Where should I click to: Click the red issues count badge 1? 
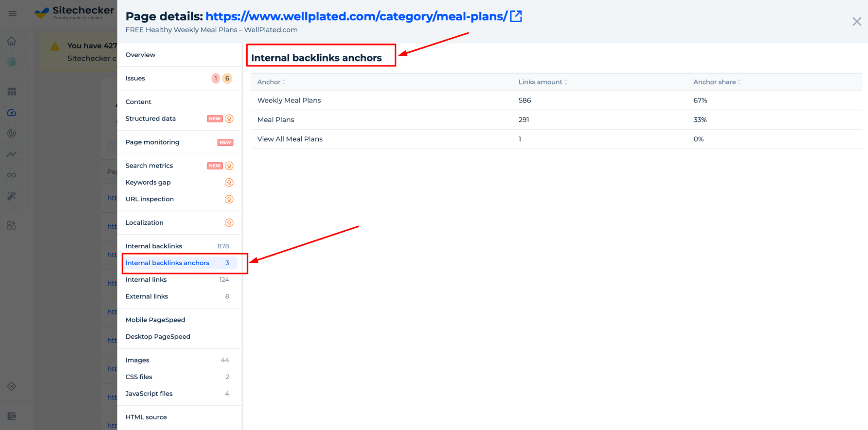(216, 78)
